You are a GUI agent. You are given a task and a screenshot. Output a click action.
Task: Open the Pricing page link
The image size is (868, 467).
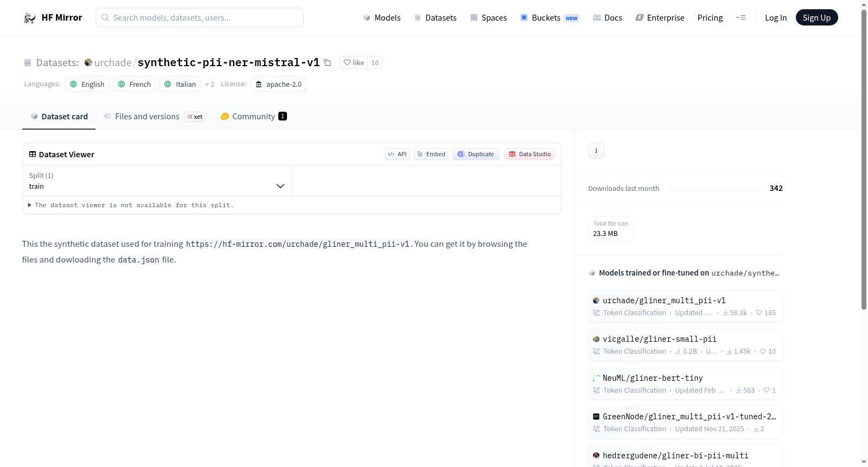pyautogui.click(x=710, y=18)
